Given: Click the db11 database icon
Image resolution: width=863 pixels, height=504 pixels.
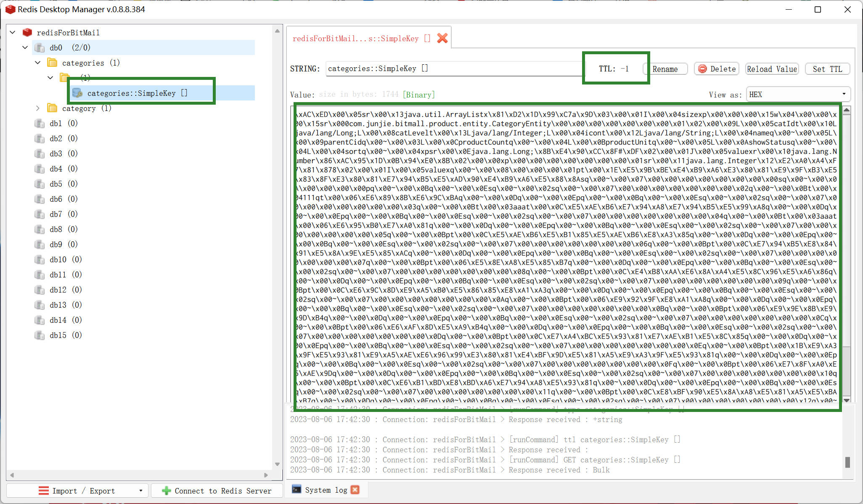Looking at the screenshot, I should point(40,274).
